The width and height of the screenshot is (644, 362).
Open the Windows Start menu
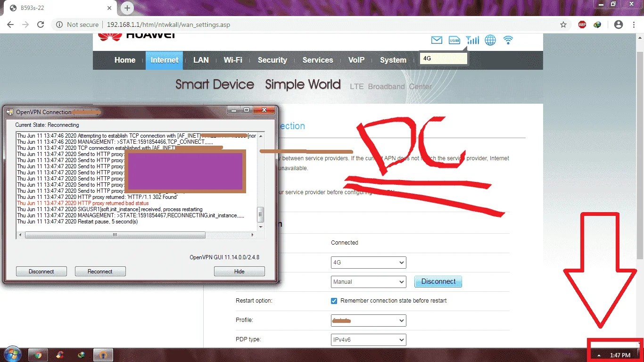(12, 354)
